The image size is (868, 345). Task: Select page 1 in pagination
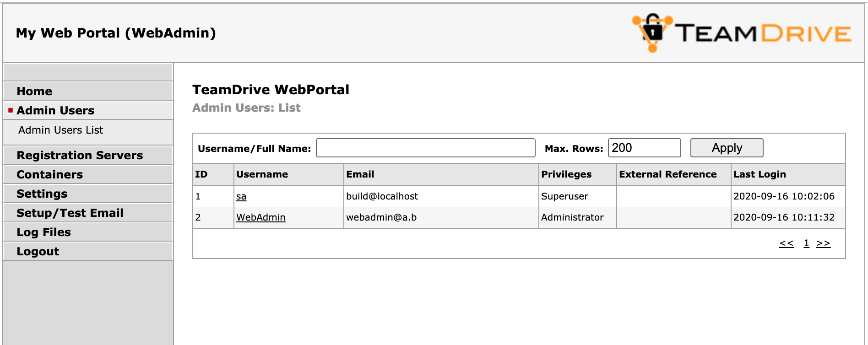coord(806,243)
